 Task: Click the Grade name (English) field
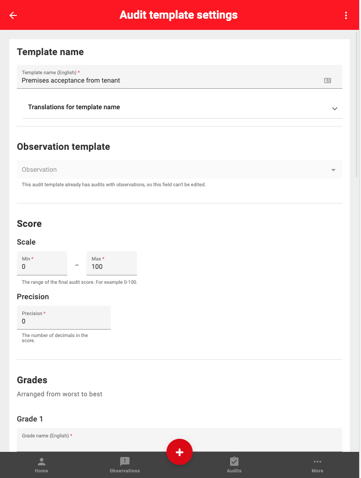(179, 440)
